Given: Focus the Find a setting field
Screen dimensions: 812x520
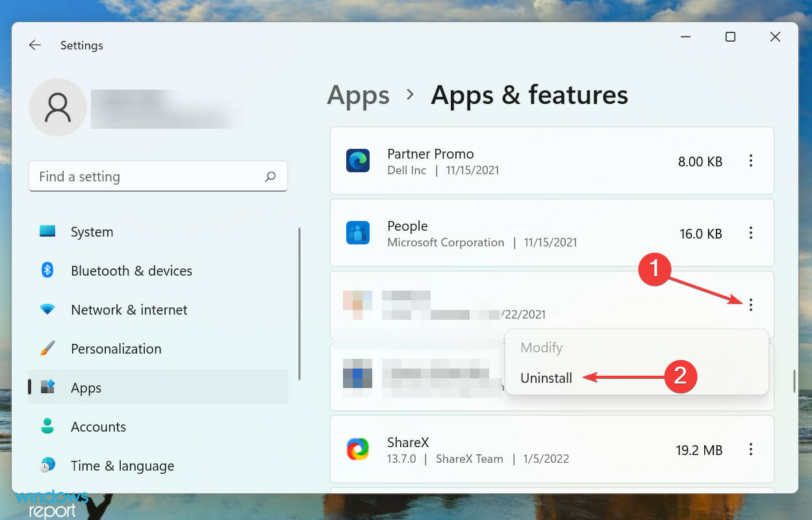Looking at the screenshot, I should 158,176.
